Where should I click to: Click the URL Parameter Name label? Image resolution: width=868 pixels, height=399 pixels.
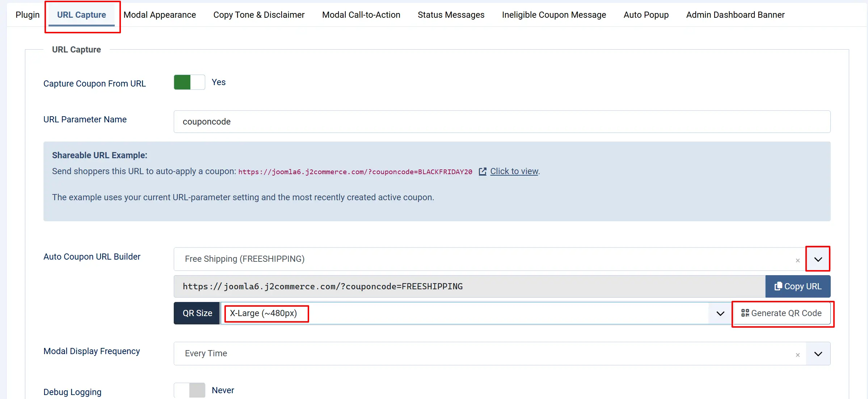coord(85,119)
